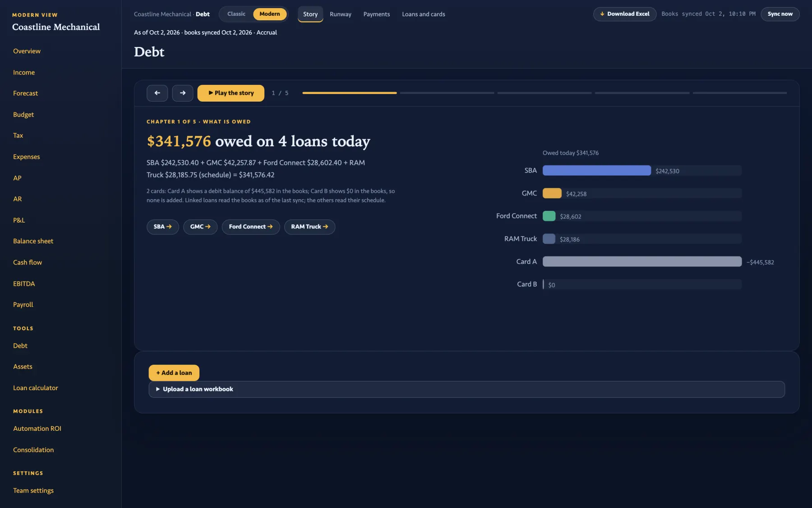Open the Payments tab
The width and height of the screenshot is (812, 508).
click(377, 14)
